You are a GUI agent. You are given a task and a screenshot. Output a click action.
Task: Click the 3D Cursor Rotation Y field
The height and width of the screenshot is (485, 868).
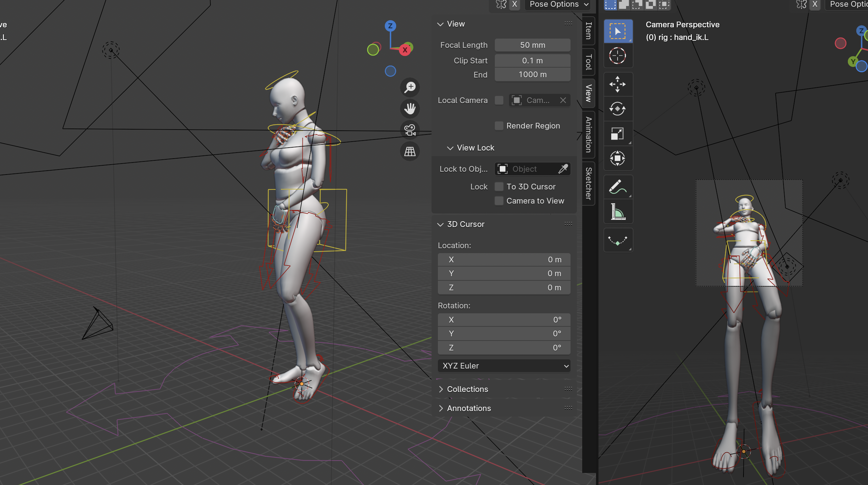tap(504, 333)
